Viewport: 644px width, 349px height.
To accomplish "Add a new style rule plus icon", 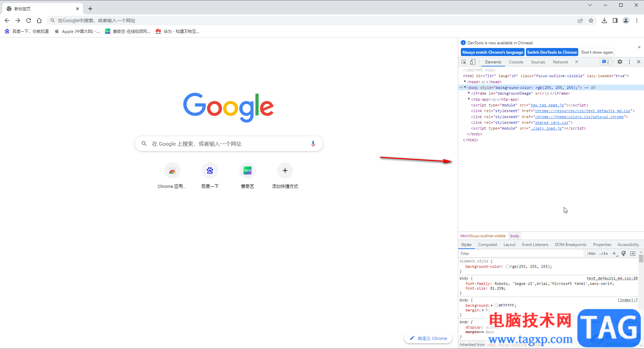I will [614, 254].
